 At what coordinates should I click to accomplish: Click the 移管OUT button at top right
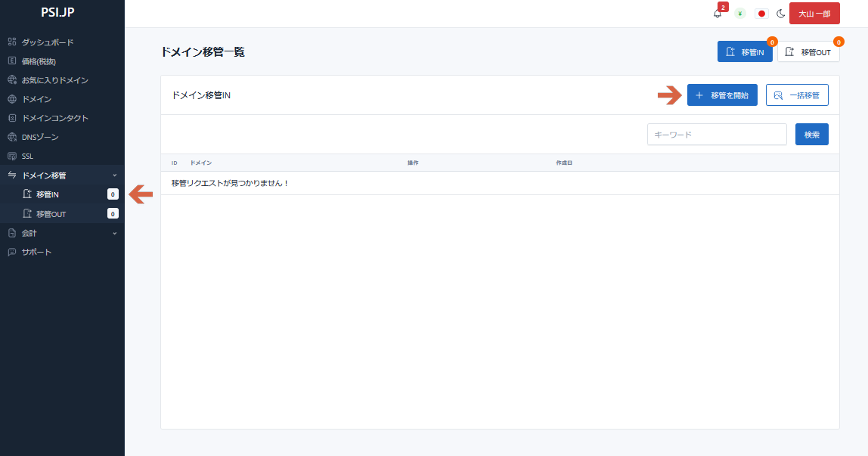click(808, 52)
